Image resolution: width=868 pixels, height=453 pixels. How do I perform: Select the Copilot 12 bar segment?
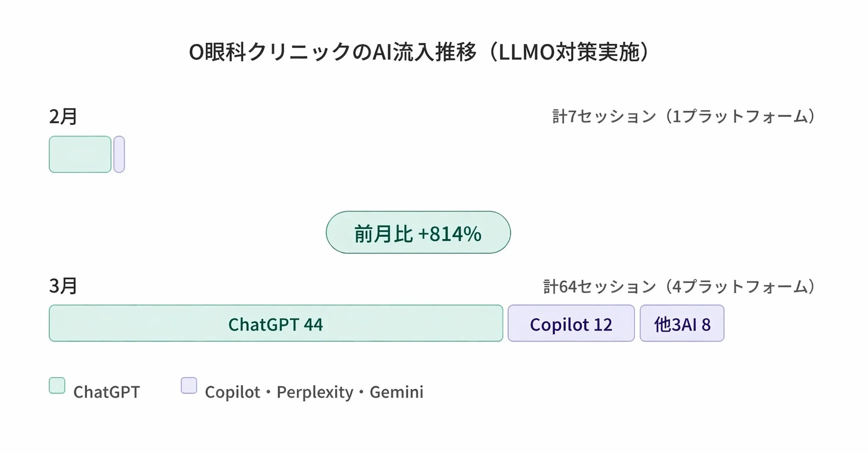(571, 323)
